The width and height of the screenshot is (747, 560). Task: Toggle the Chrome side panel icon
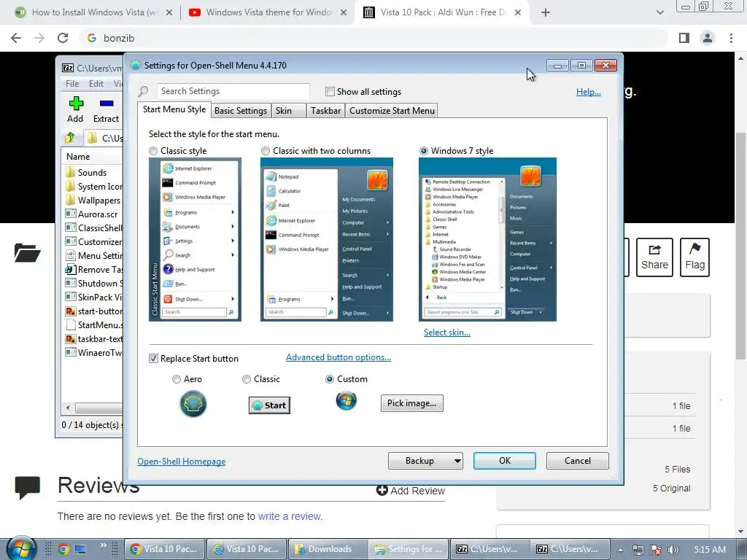(684, 38)
